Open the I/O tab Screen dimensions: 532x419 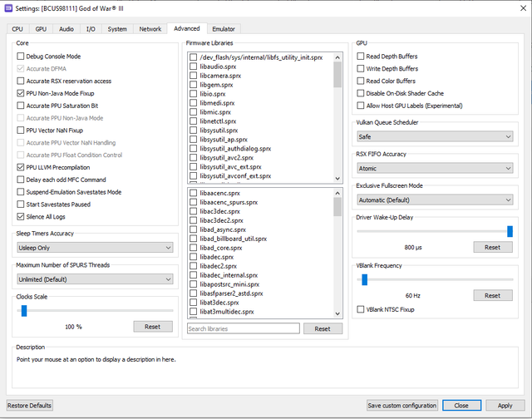pyautogui.click(x=91, y=29)
